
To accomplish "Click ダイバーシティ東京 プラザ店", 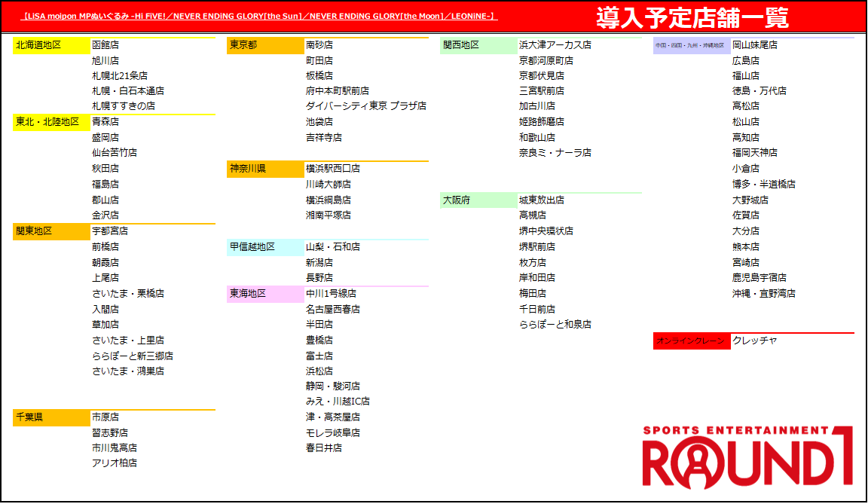I will pos(366,105).
